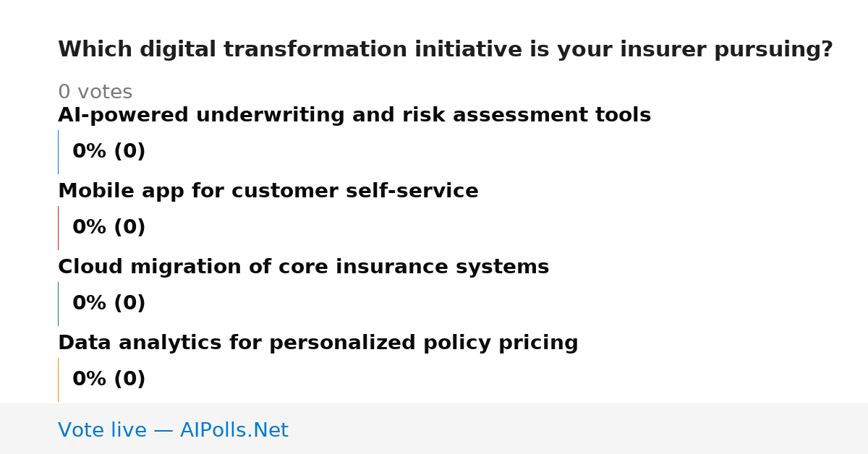Viewport: 868px width, 454px height.
Task: Click the orange result bar for Data analytics
Action: (x=58, y=380)
